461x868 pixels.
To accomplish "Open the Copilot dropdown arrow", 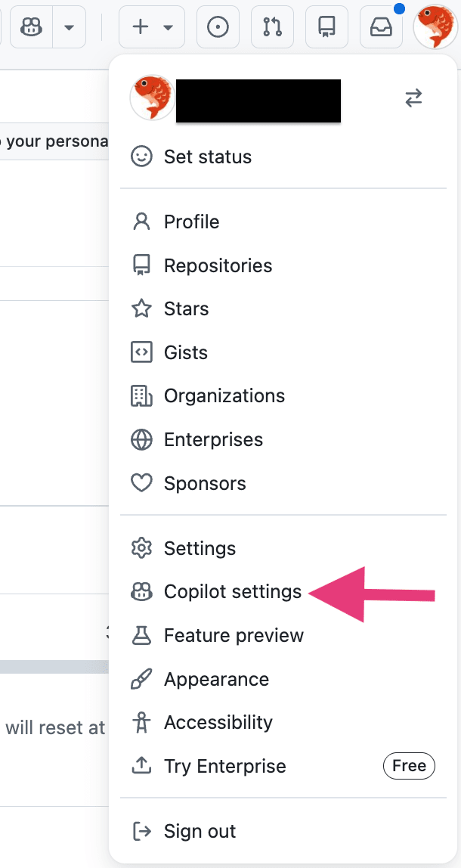I will 69,27.
